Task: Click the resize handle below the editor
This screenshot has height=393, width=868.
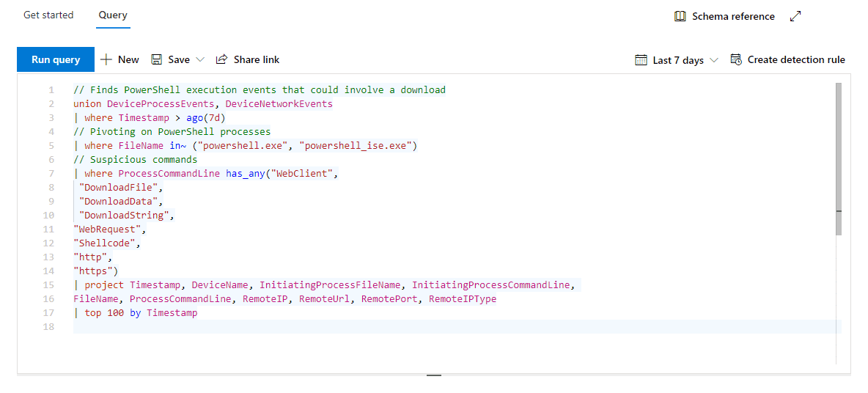Action: pyautogui.click(x=434, y=375)
